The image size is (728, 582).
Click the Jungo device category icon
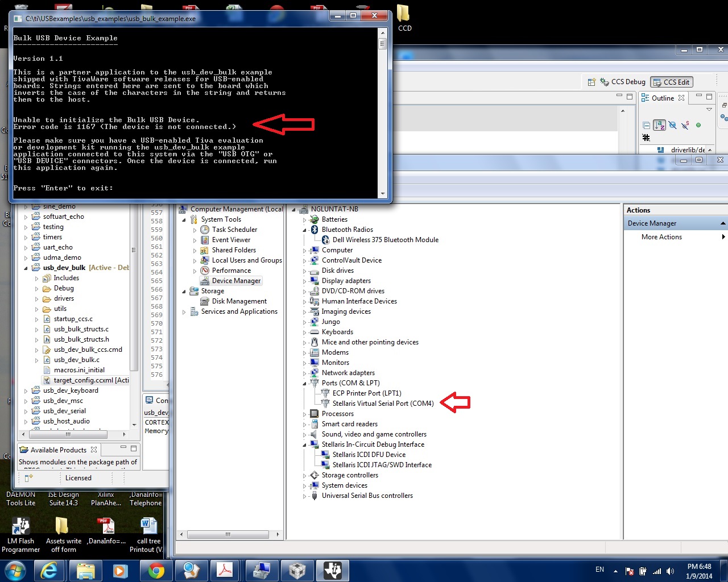point(315,322)
